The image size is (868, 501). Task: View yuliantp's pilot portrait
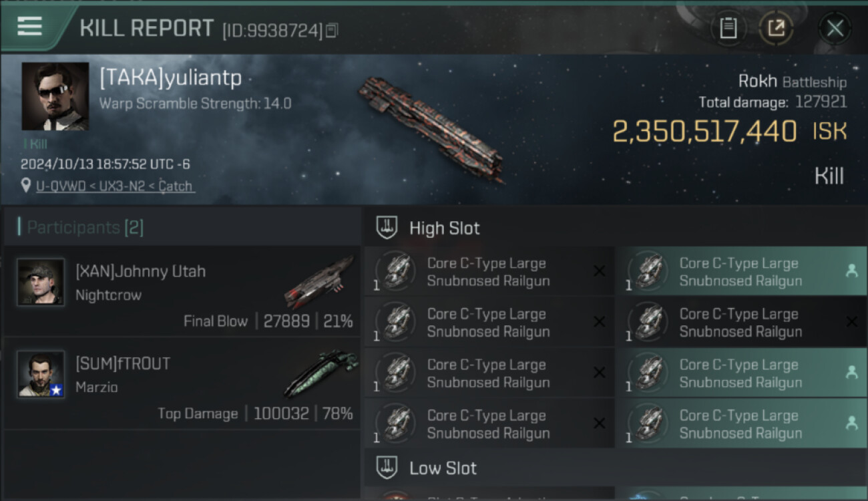pos(55,96)
